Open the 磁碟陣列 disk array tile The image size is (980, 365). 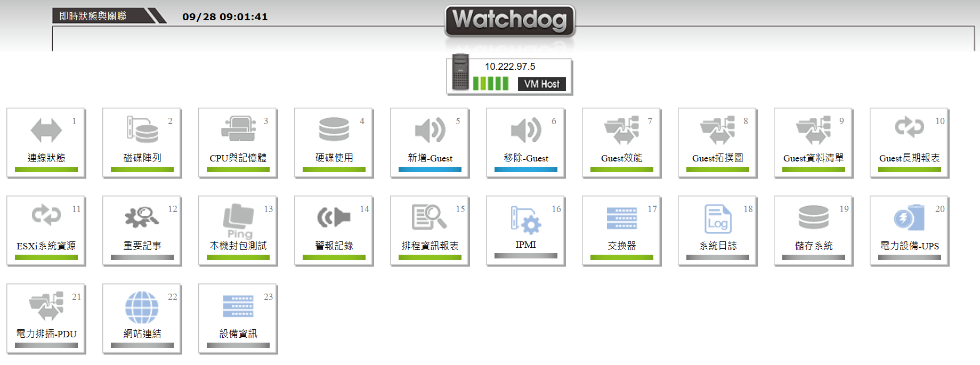click(x=142, y=143)
